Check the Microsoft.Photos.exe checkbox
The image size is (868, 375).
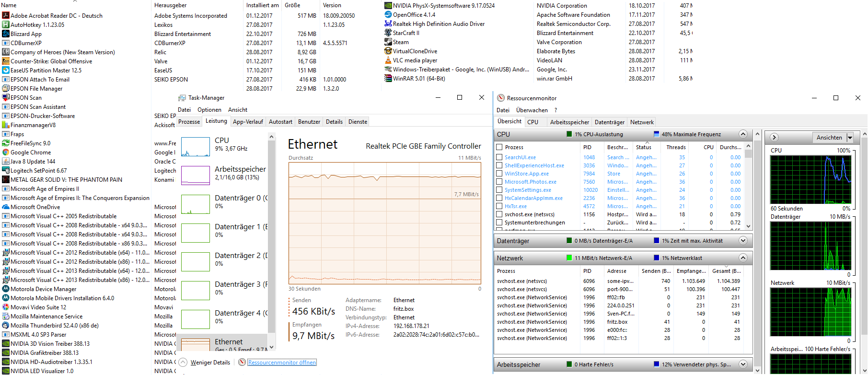click(x=499, y=182)
